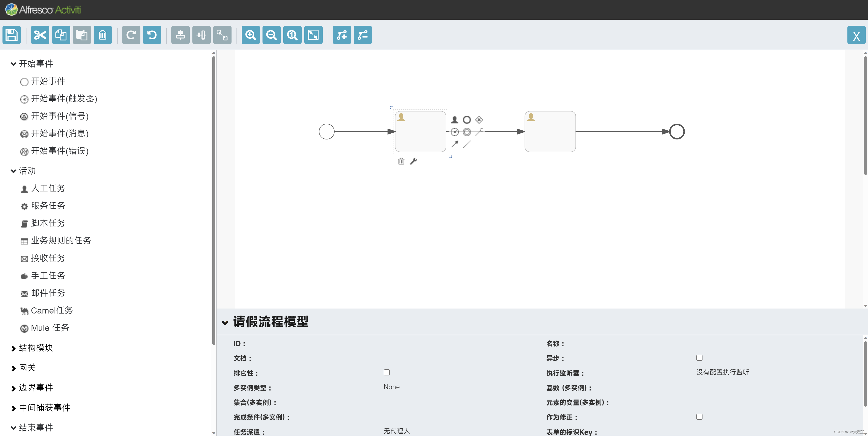The height and width of the screenshot is (436, 868).
Task: Collapse the 活动 palette group
Action: point(23,171)
